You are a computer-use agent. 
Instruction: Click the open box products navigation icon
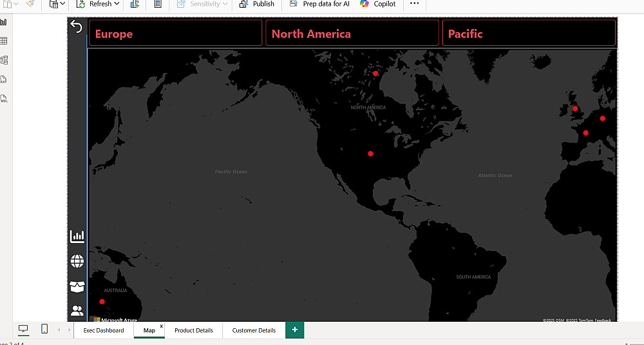click(77, 286)
